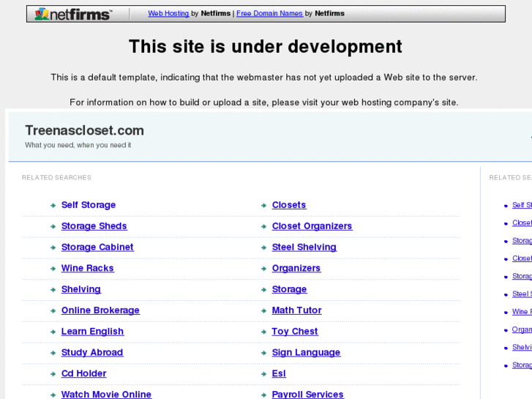The image size is (532, 399).
Task: Open the Shelving link in main list
Action: tap(81, 289)
